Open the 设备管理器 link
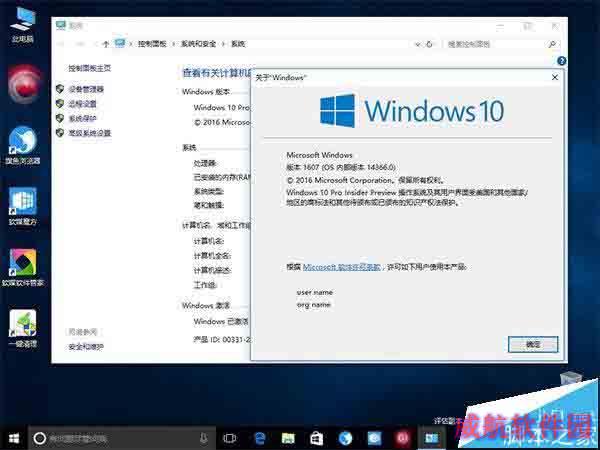The width and height of the screenshot is (600, 450). 86,89
